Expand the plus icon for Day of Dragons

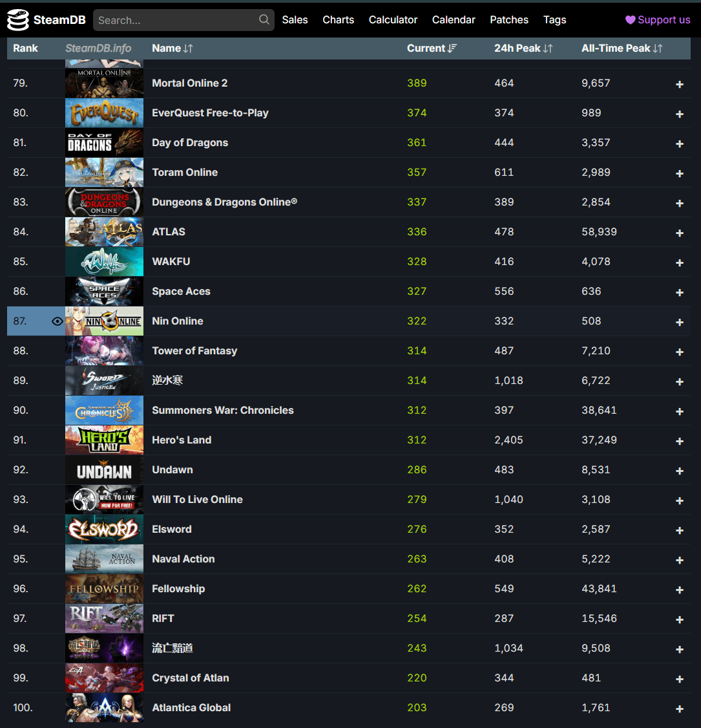[679, 144]
